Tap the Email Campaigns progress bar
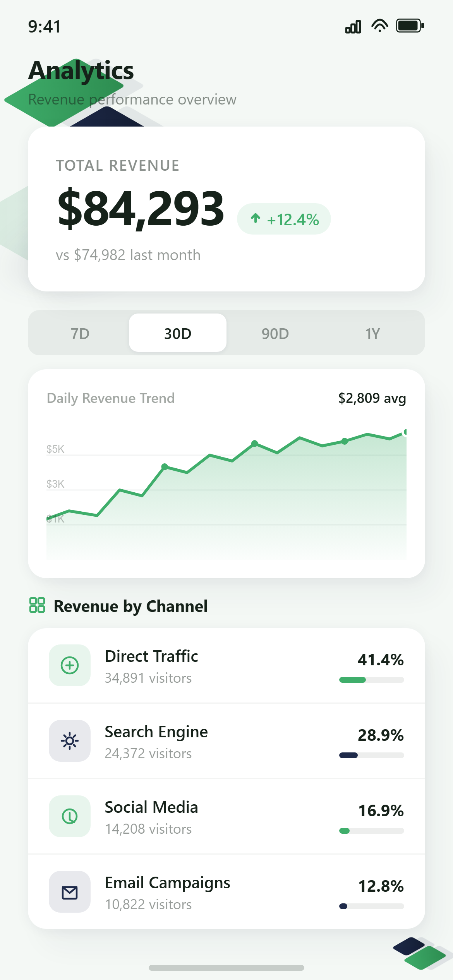 (372, 906)
